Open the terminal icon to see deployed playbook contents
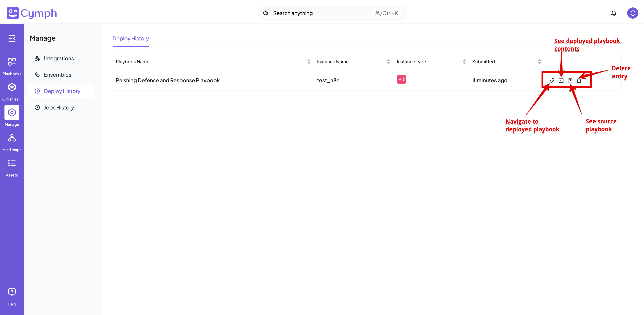Viewport: 644px width, 315px height. [561, 80]
